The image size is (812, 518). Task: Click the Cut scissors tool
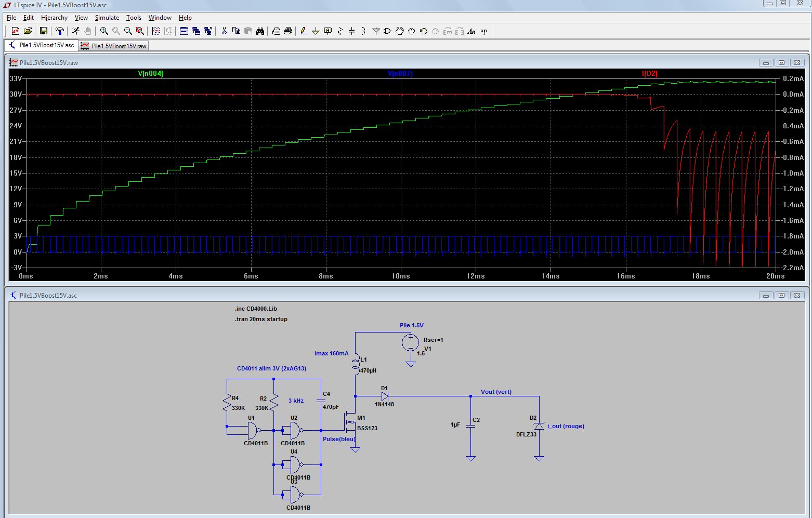224,31
